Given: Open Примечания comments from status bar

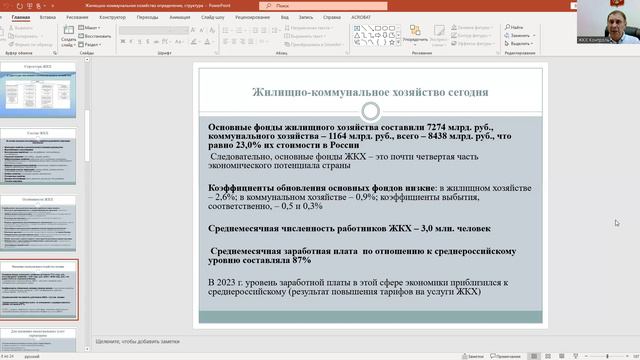Looking at the screenshot, I should click(505, 356).
